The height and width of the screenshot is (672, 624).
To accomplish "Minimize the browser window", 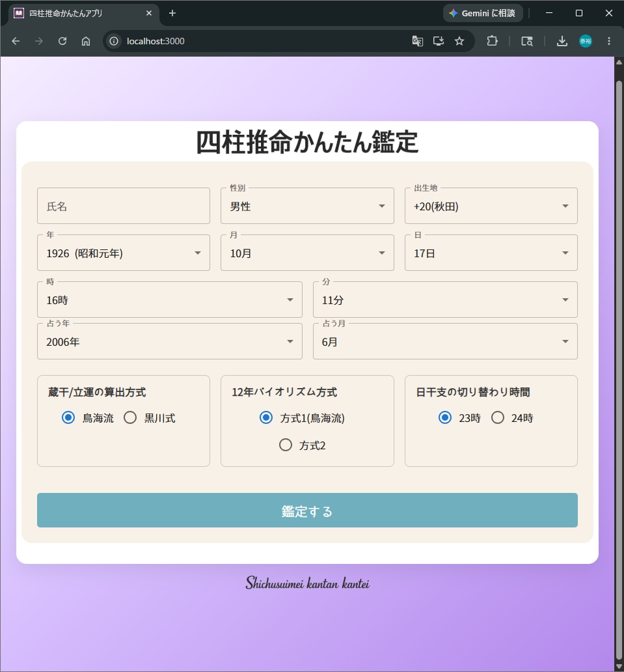I will [x=549, y=13].
